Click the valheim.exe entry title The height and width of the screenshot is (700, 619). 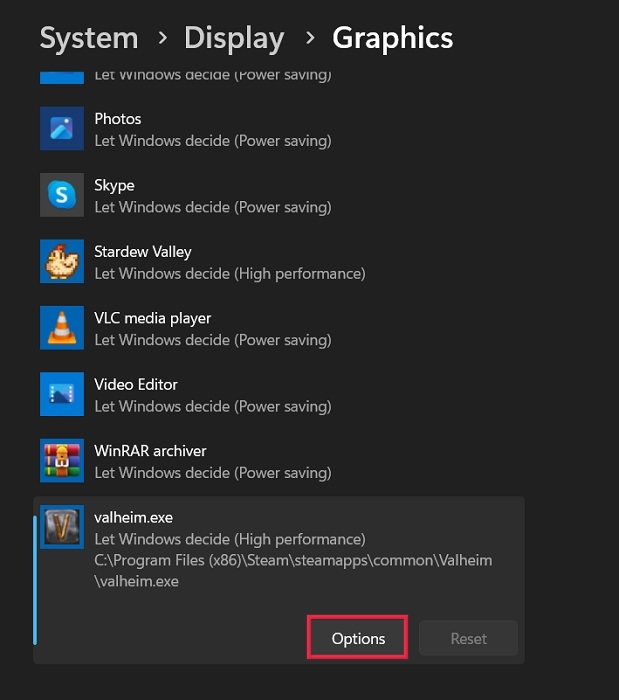click(133, 517)
